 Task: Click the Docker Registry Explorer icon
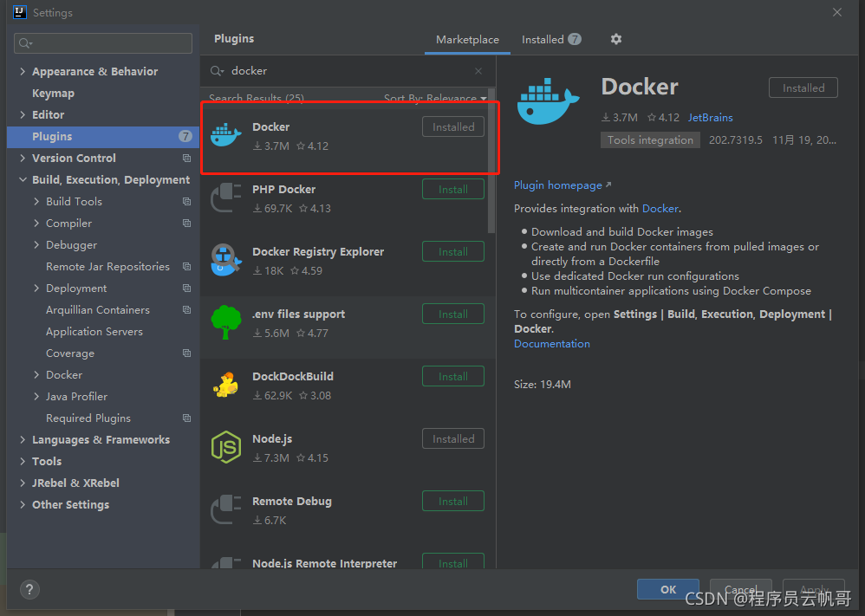click(225, 260)
